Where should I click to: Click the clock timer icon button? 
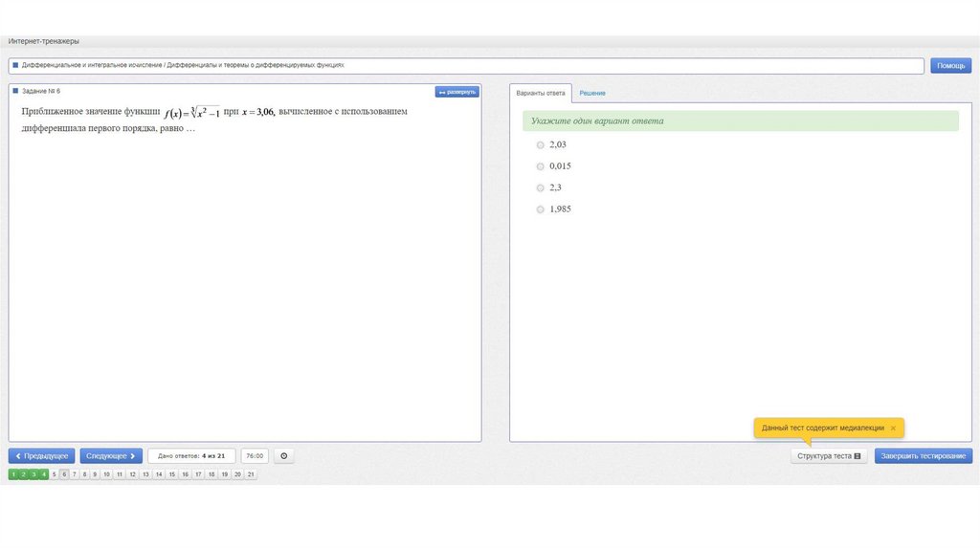tap(283, 456)
